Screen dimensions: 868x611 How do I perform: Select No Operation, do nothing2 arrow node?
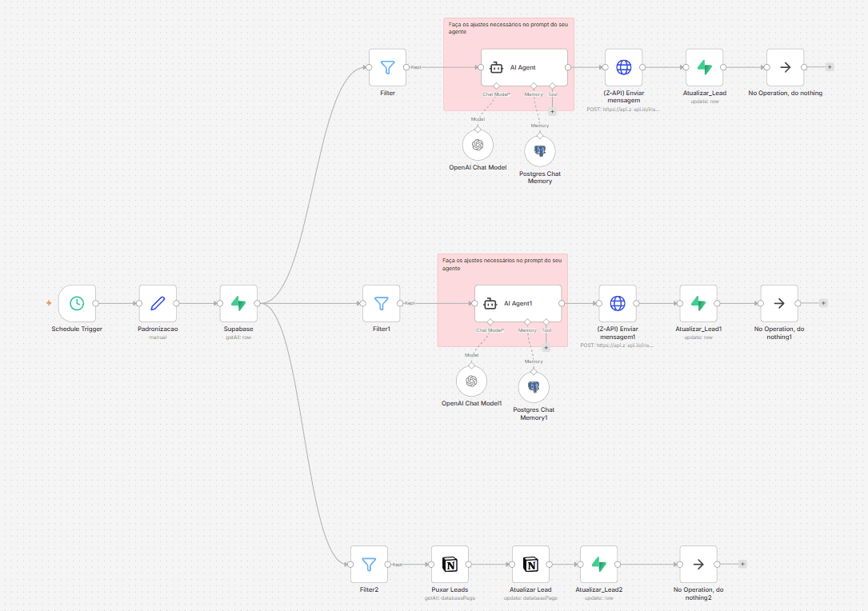698,564
